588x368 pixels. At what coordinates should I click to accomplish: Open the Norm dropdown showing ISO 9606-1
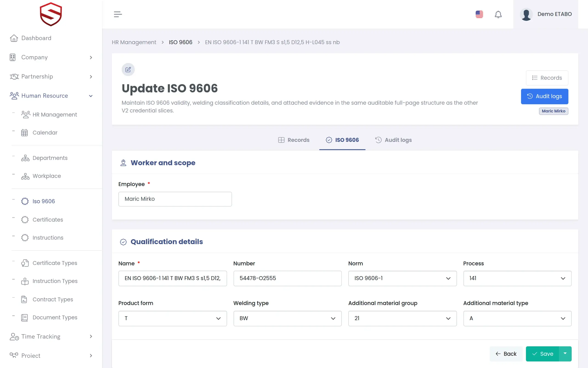pos(402,278)
